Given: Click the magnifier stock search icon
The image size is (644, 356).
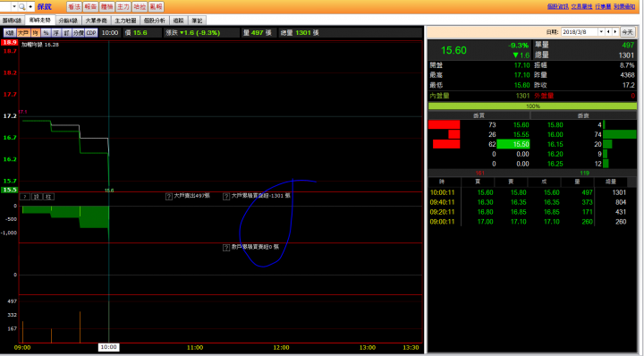Looking at the screenshot, I should [x=21, y=6].
